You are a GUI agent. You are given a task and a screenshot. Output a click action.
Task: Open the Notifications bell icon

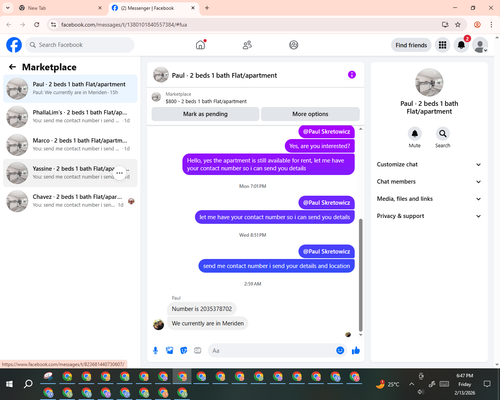[x=461, y=45]
